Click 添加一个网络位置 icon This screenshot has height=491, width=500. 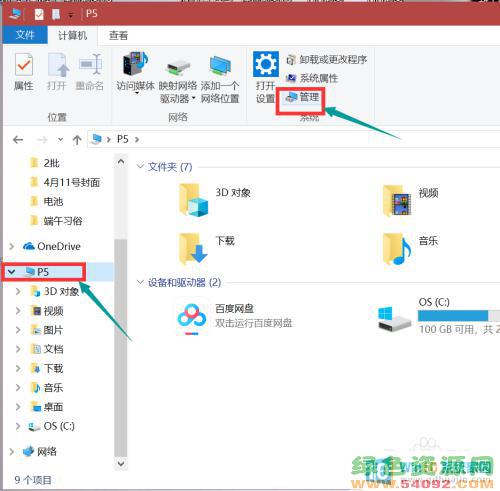[x=220, y=78]
